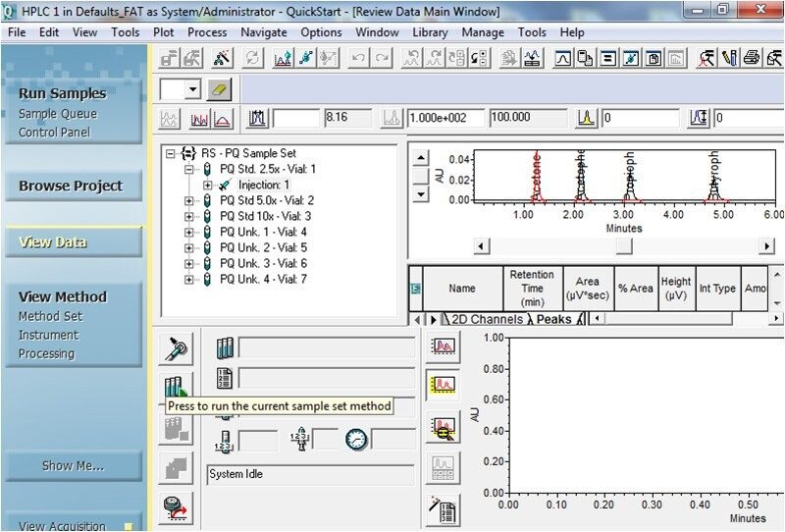Click the % Area column header
Image resolution: width=785 pixels, height=532 pixels.
(x=636, y=289)
